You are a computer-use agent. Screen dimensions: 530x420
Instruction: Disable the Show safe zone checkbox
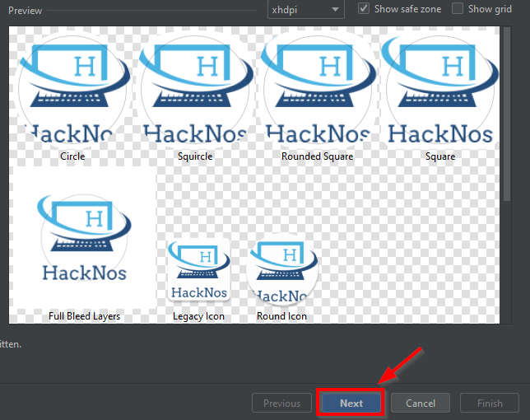pos(364,8)
